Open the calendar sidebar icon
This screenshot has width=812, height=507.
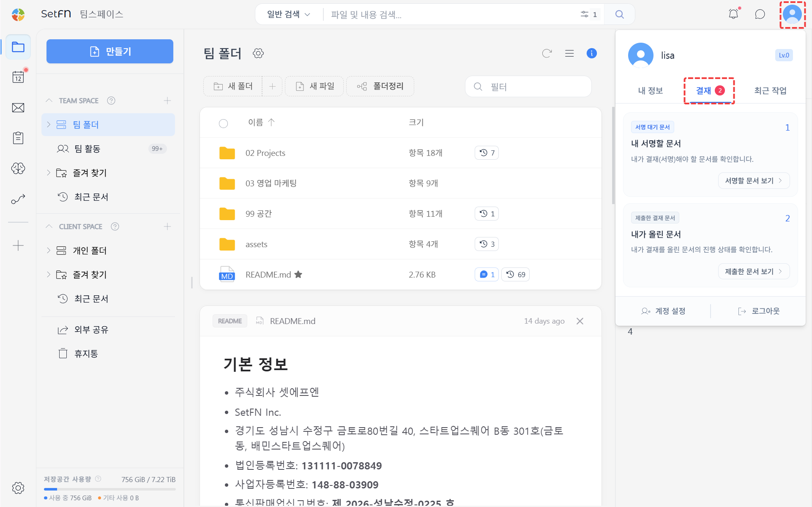coord(18,77)
